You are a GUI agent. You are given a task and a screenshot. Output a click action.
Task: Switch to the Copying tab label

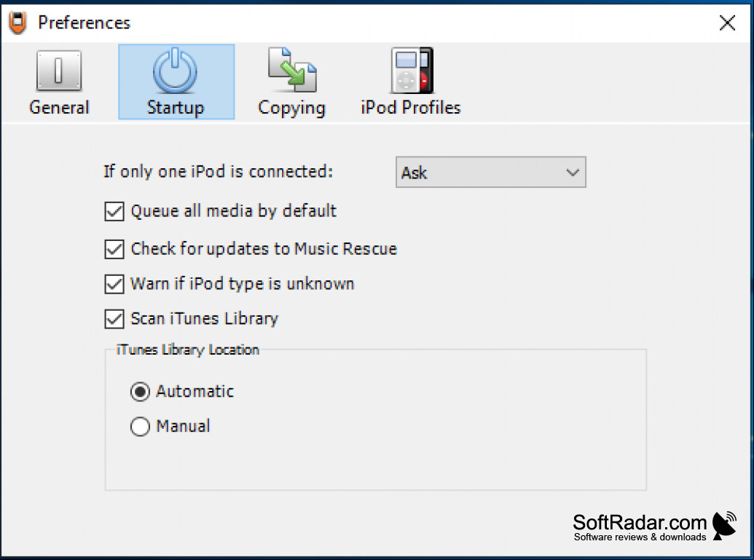[x=292, y=109]
